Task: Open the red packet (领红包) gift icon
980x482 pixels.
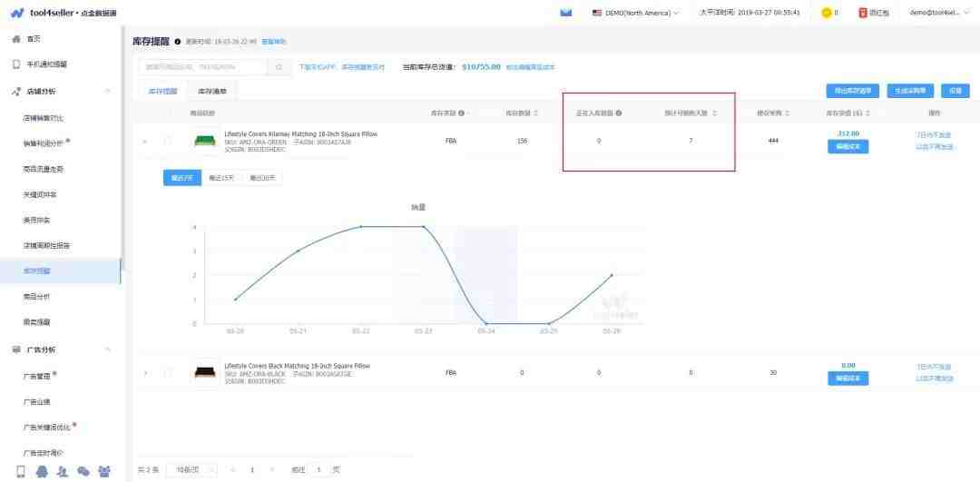Action: tap(863, 13)
